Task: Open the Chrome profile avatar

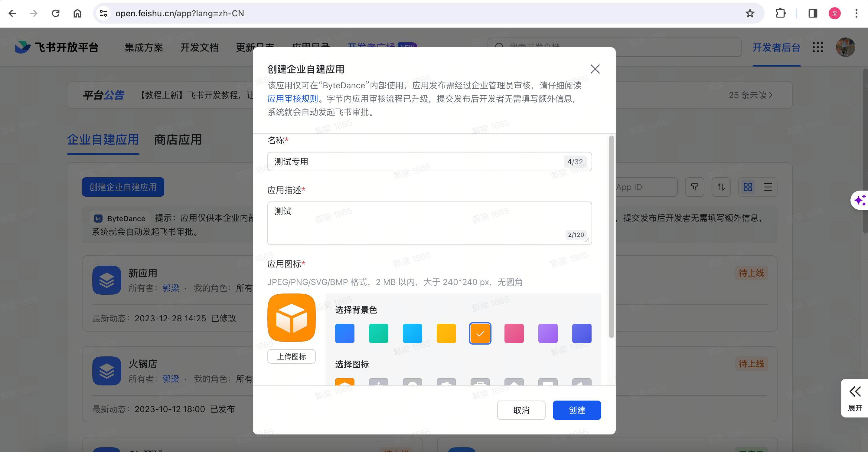Action: click(835, 14)
